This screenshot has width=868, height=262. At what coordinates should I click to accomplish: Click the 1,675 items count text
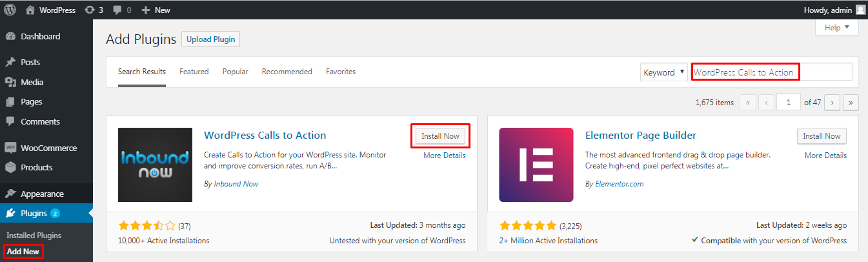[x=715, y=103]
